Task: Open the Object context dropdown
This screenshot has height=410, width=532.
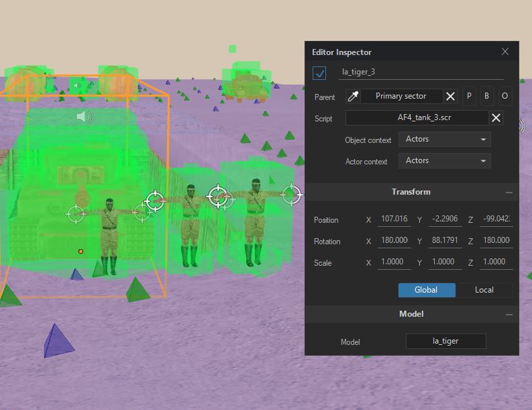Action: click(444, 140)
